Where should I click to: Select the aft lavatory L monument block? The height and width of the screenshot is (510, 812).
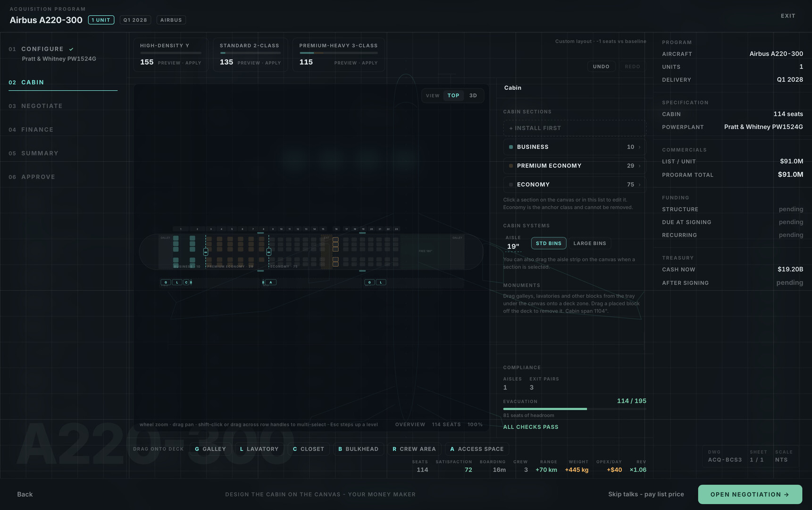click(x=381, y=282)
